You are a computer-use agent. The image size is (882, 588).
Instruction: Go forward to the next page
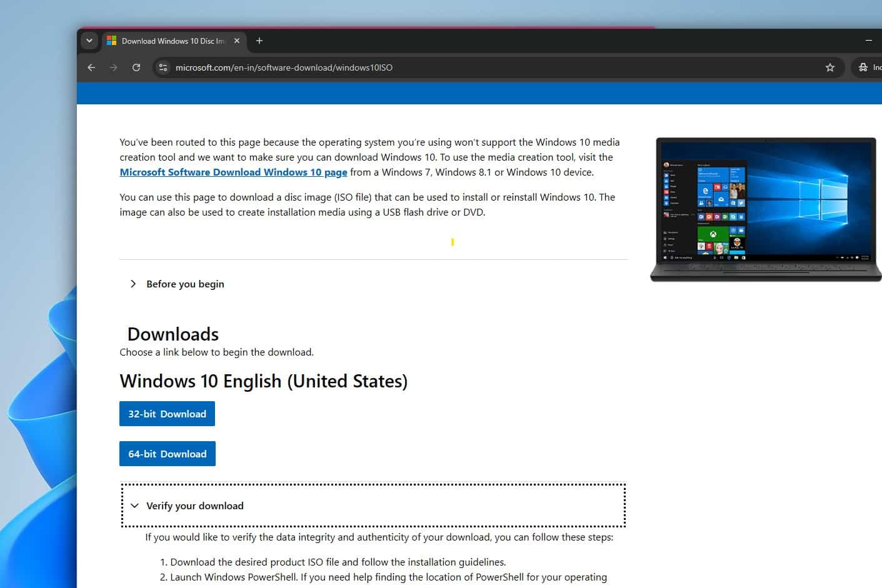[x=113, y=67]
